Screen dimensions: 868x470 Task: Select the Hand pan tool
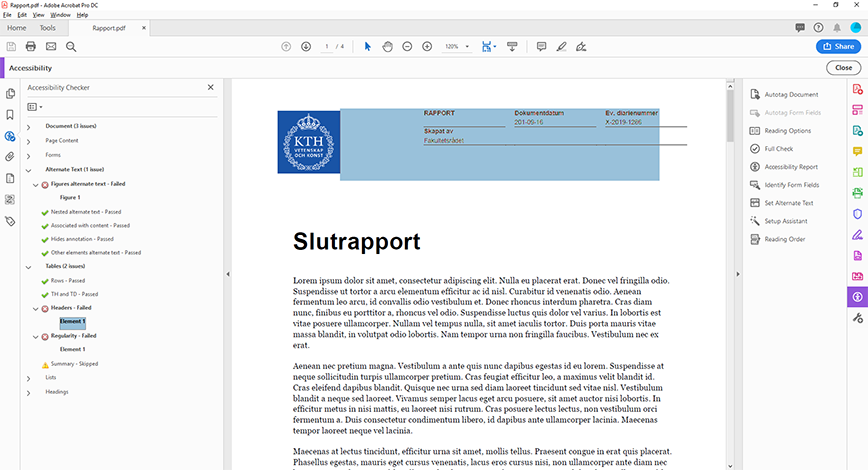tap(387, 47)
